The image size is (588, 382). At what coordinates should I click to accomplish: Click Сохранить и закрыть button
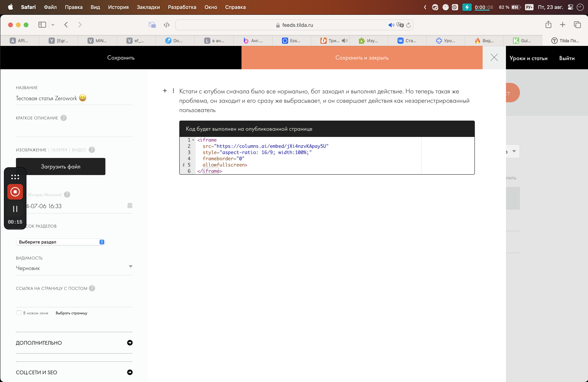[362, 58]
